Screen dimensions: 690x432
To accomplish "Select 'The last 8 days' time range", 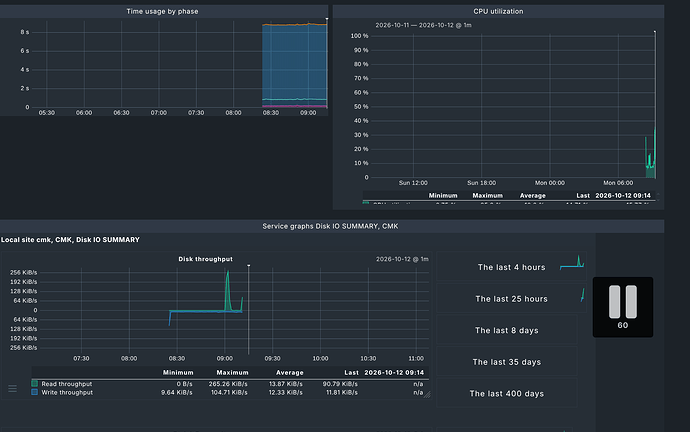I will (x=506, y=330).
